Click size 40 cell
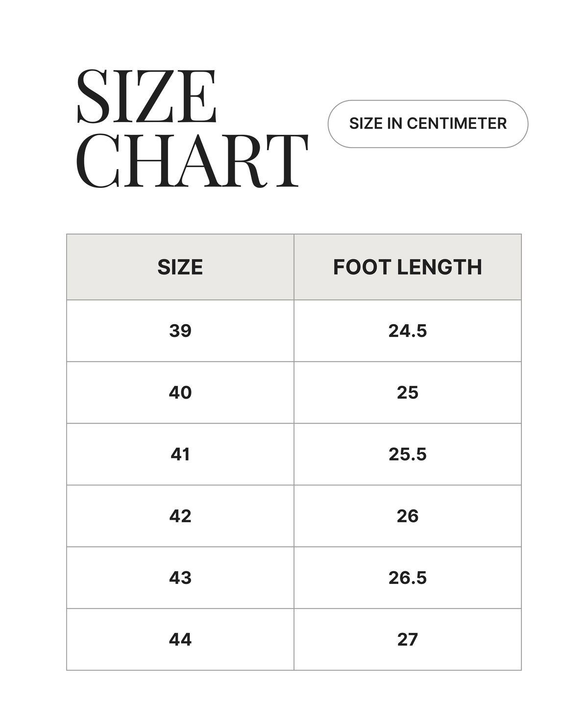The height and width of the screenshot is (706, 588). [180, 393]
